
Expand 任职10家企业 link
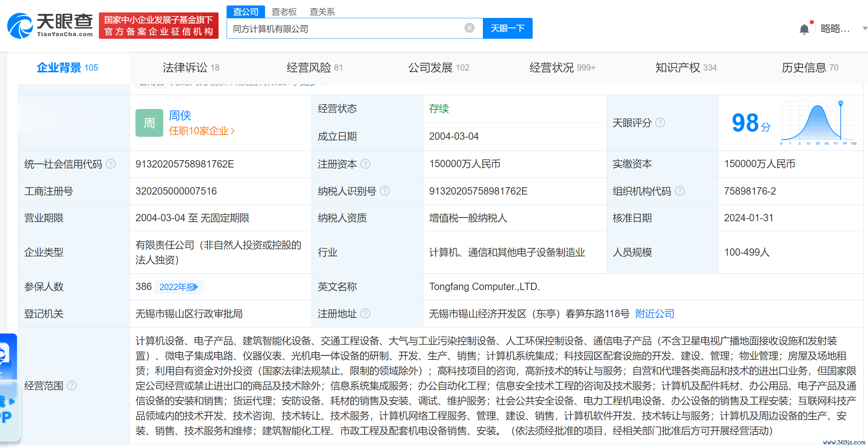pos(202,131)
